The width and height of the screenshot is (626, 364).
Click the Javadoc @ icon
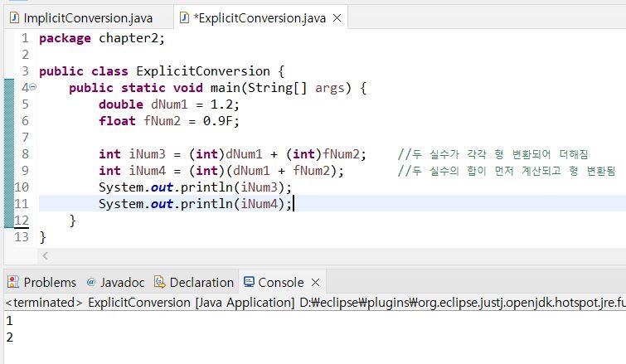(91, 282)
